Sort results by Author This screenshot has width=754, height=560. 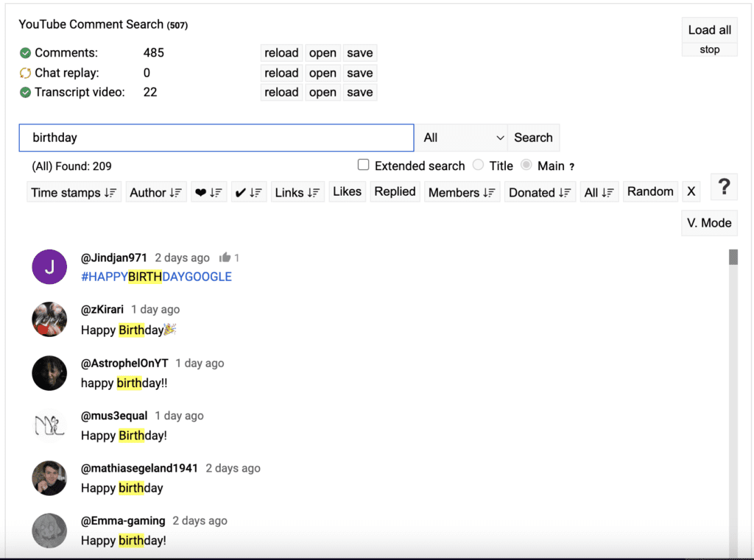pyautogui.click(x=156, y=192)
